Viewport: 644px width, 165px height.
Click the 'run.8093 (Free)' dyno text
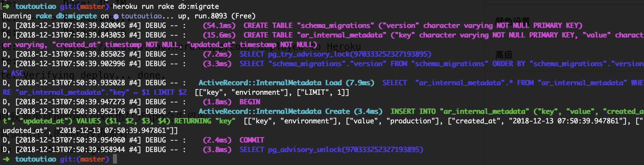click(x=225, y=16)
